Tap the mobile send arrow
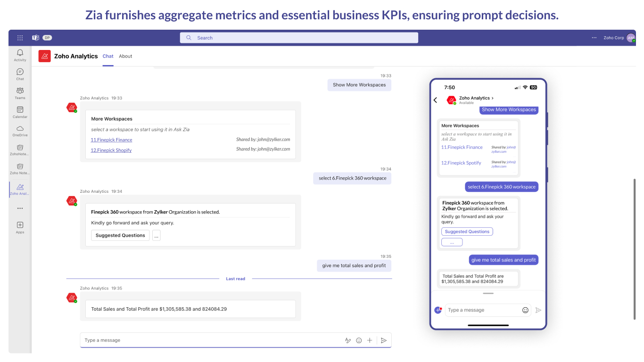The width and height of the screenshot is (644, 362). point(538,310)
